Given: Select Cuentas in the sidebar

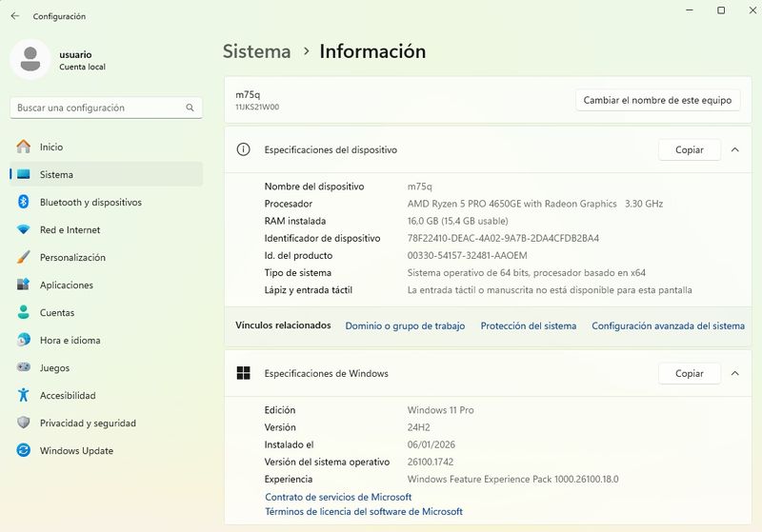Looking at the screenshot, I should click(x=107, y=312).
